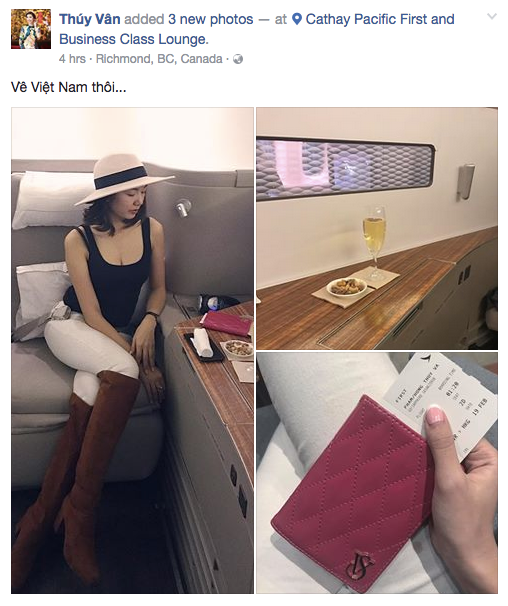Click the word 'added' in post header
The width and height of the screenshot is (508, 606).
coord(144,19)
